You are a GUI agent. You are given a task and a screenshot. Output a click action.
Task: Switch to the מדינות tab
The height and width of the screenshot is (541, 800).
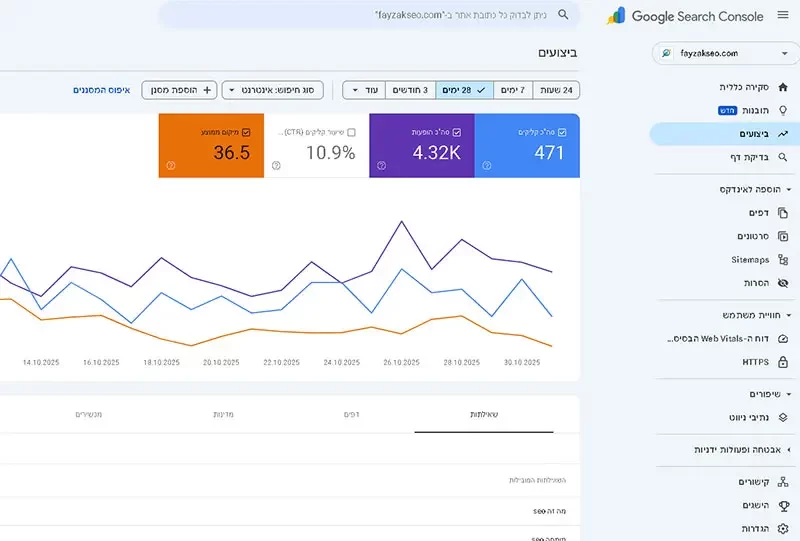(224, 414)
